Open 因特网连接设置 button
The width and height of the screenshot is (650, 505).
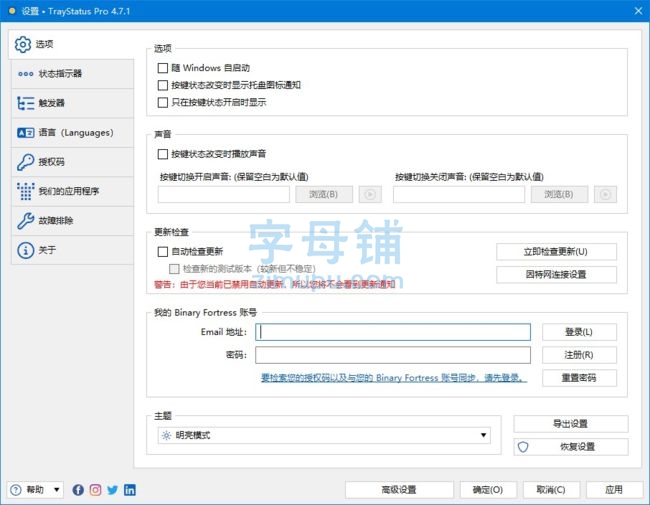(556, 274)
